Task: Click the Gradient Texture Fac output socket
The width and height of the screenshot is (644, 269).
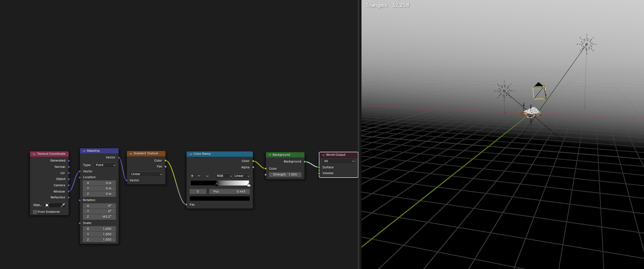Action: click(165, 167)
